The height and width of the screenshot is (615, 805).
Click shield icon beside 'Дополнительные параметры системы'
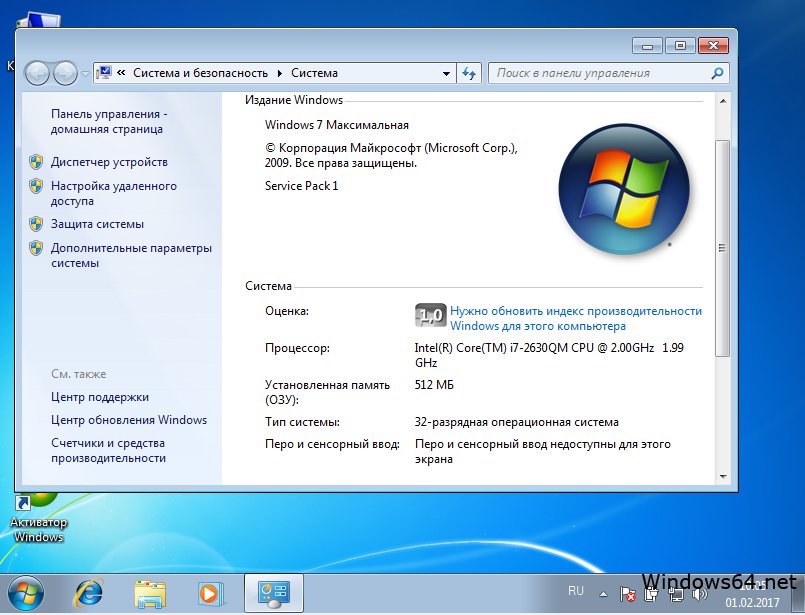[x=36, y=248]
